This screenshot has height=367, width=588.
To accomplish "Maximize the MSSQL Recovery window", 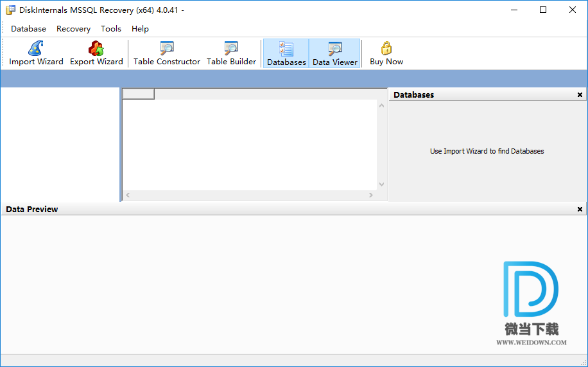I will 543,10.
